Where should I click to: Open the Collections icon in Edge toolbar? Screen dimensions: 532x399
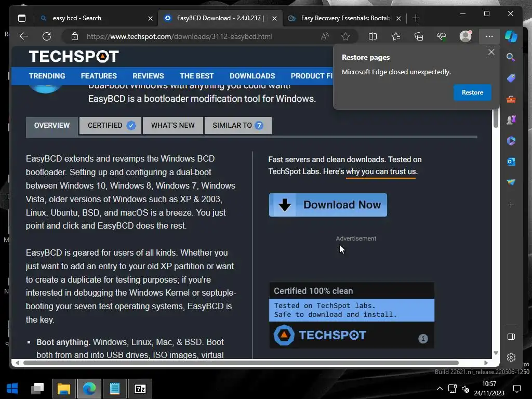coord(419,36)
